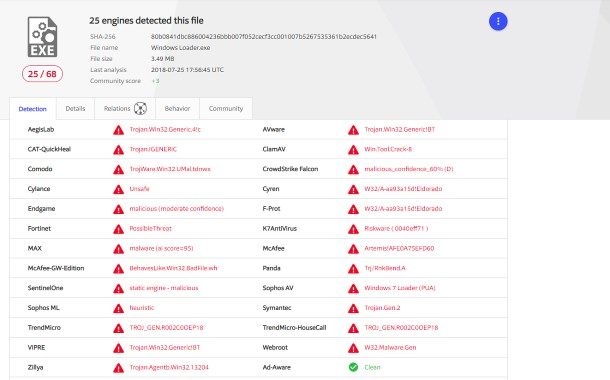Screen dimensions: 610x380
Task: Click the Sophos ML result heuristic
Action: (142, 308)
